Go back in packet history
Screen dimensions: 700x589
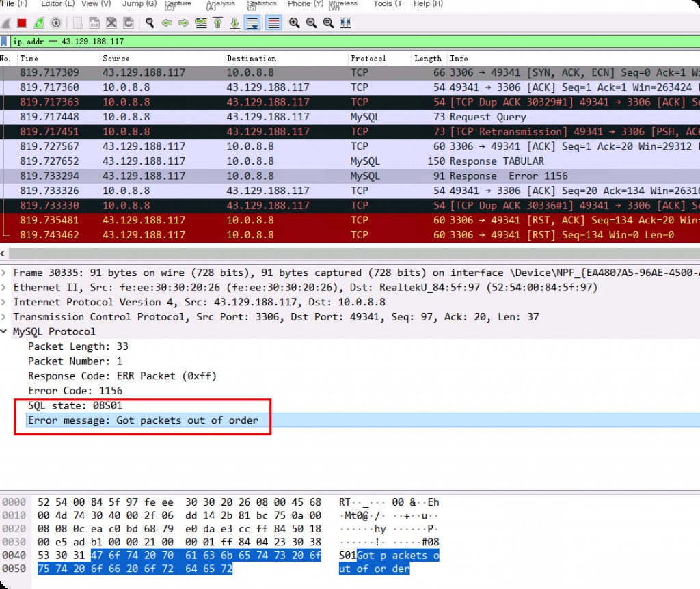click(167, 23)
